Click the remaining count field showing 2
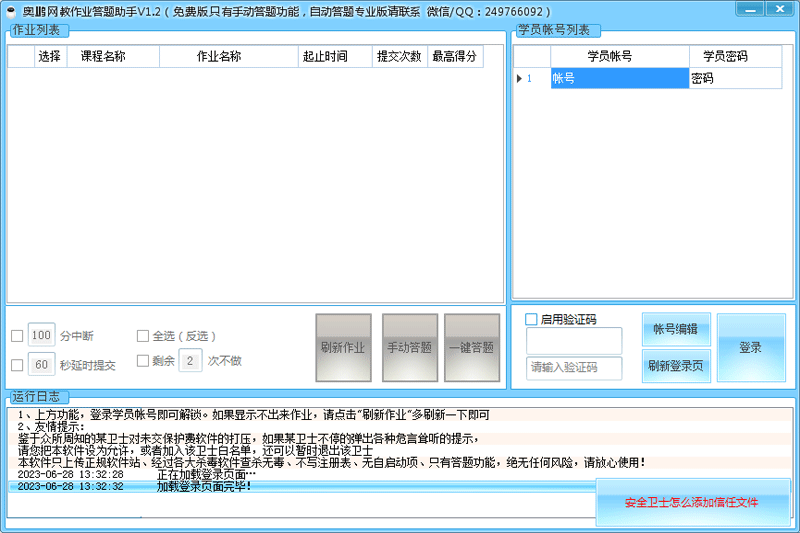This screenshot has height=533, width=800. point(190,361)
